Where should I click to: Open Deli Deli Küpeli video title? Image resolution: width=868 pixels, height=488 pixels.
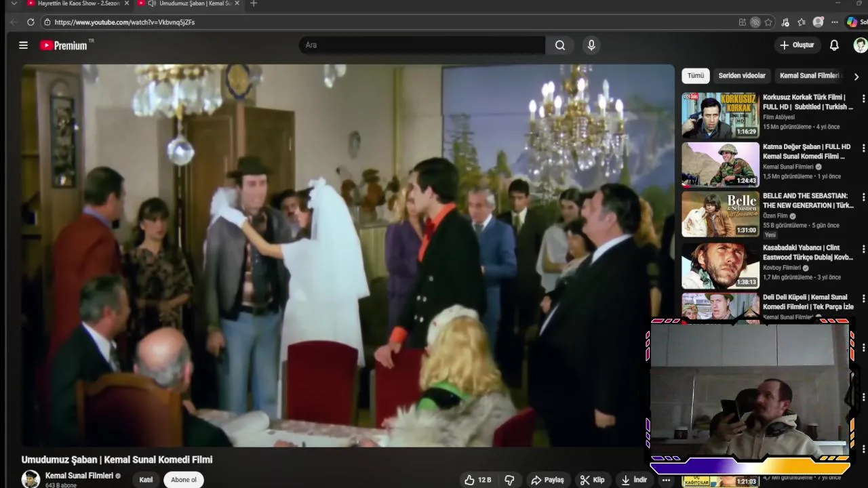coord(808,302)
